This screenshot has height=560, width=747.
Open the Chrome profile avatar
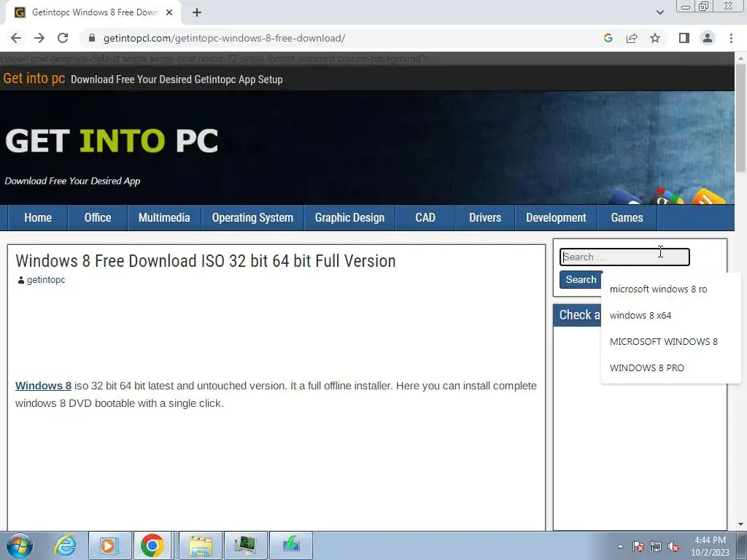[x=708, y=38]
